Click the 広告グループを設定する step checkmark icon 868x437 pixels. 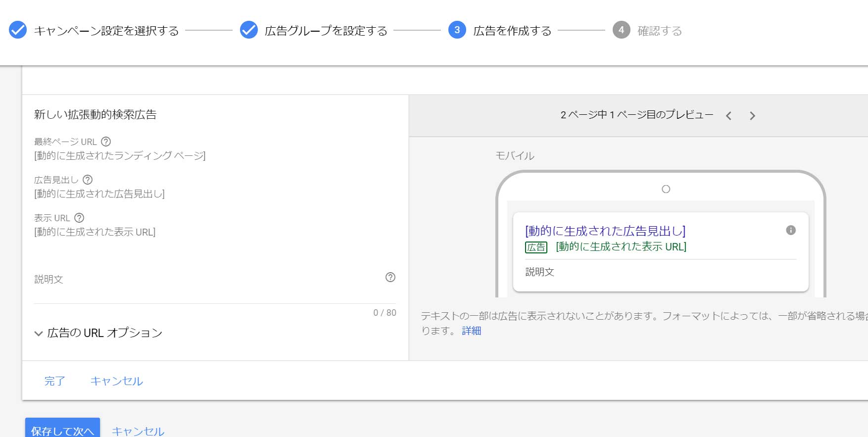pyautogui.click(x=248, y=30)
